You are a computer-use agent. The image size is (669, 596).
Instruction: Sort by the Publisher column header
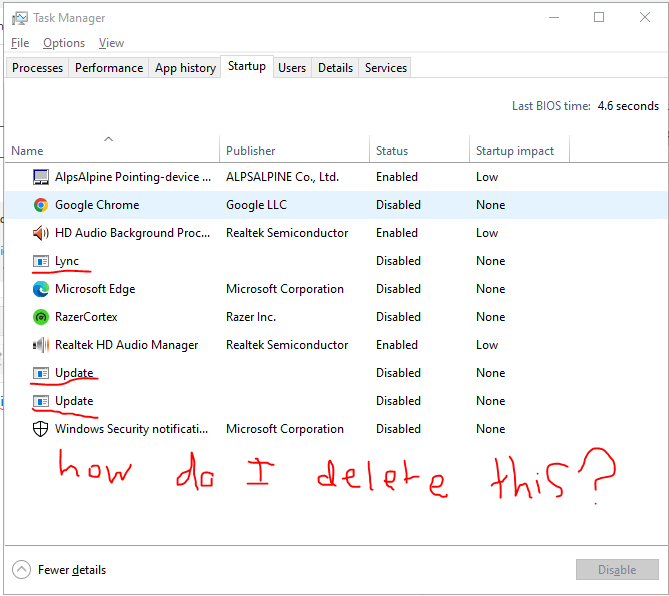[294, 149]
